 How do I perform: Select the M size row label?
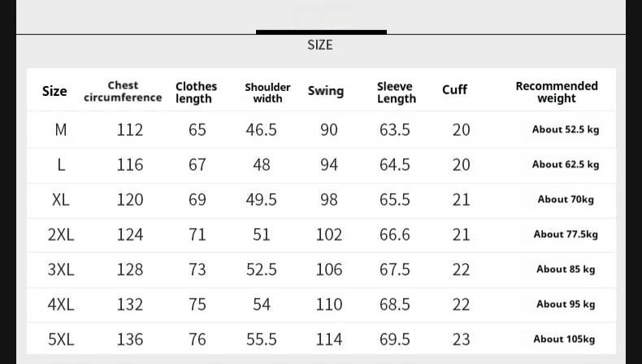(x=61, y=130)
